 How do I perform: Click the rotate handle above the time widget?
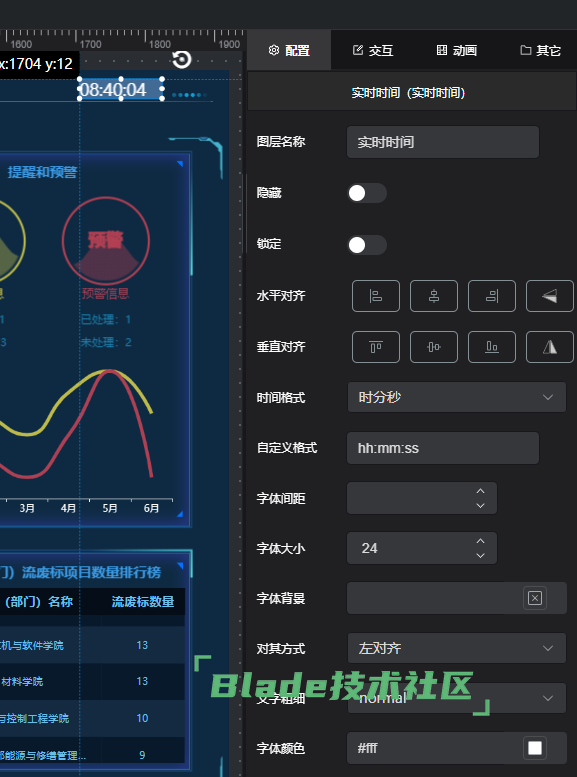click(x=181, y=59)
